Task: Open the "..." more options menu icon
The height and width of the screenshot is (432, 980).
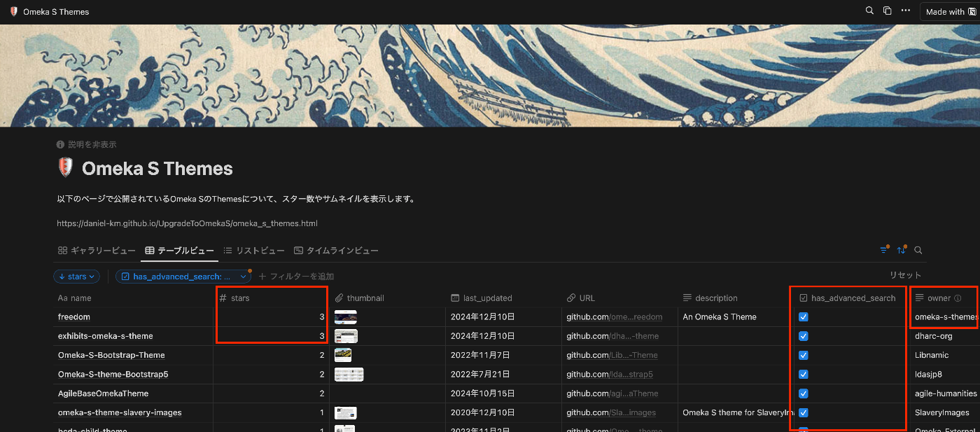Action: 905,11
